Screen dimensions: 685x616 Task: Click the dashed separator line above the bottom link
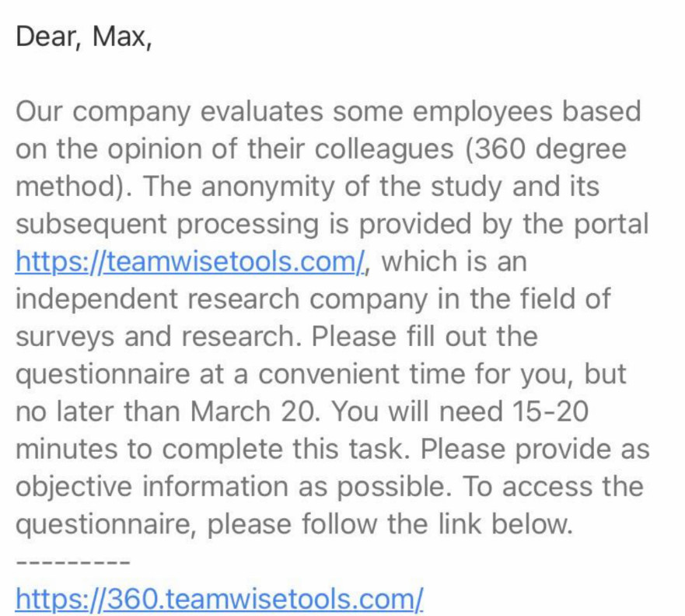click(72, 562)
